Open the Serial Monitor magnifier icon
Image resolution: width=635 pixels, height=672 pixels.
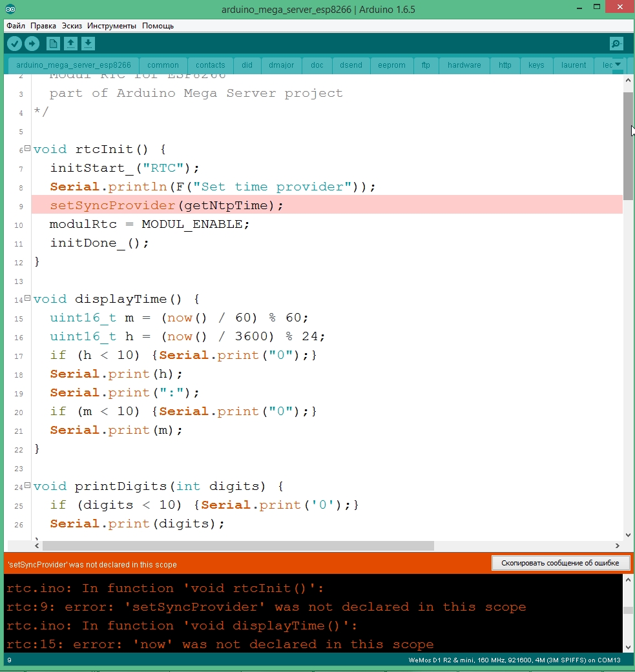click(x=616, y=44)
